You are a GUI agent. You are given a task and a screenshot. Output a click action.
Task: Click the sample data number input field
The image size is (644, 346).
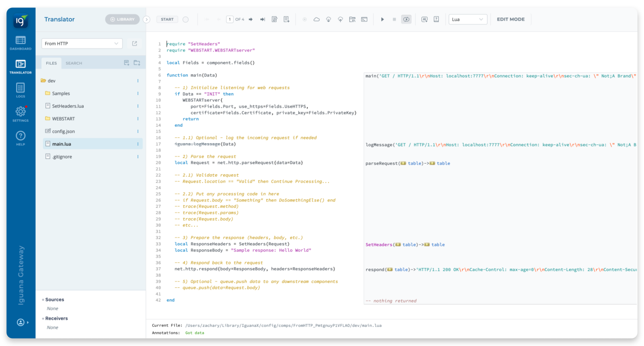click(x=230, y=19)
